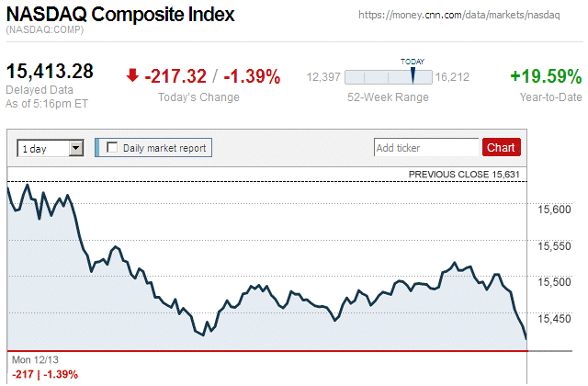
Task: Click the Mon 12/13 date label
Action: pos(36,359)
